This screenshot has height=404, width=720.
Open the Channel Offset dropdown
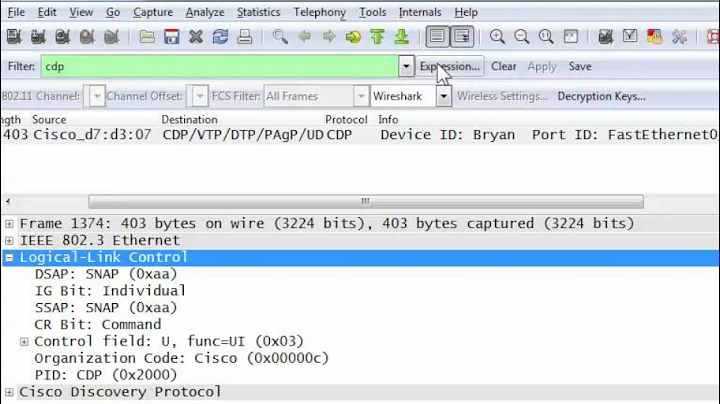pos(200,96)
